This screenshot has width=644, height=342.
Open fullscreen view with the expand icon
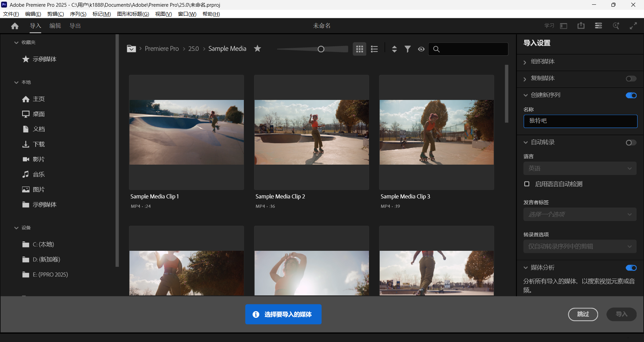(x=634, y=25)
